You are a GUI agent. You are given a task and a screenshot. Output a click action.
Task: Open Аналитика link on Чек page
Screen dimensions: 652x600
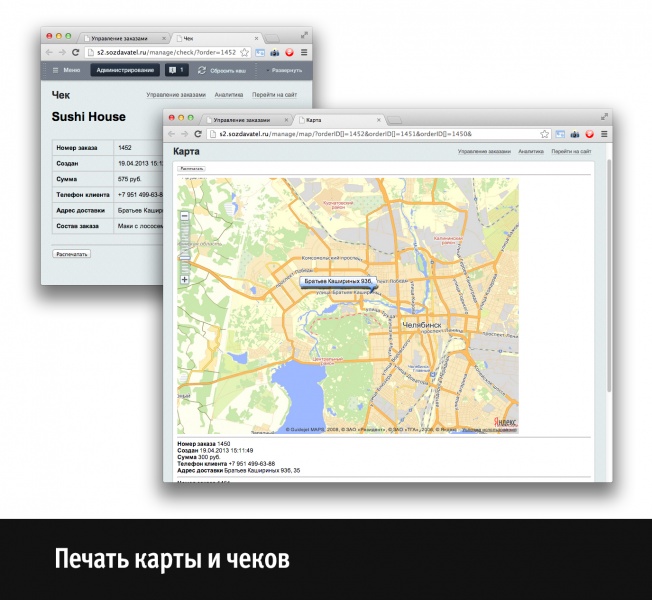[x=229, y=95]
